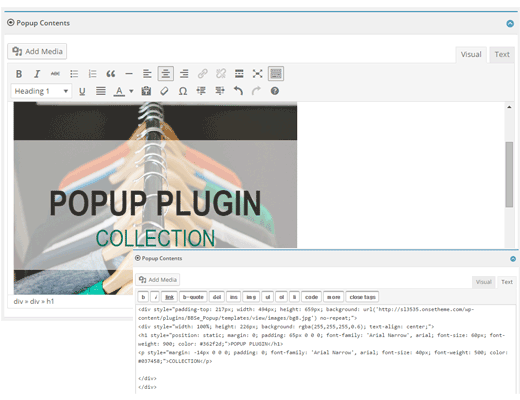Apply strikethrough formatting
This screenshot has width=520, height=400.
tap(55, 74)
